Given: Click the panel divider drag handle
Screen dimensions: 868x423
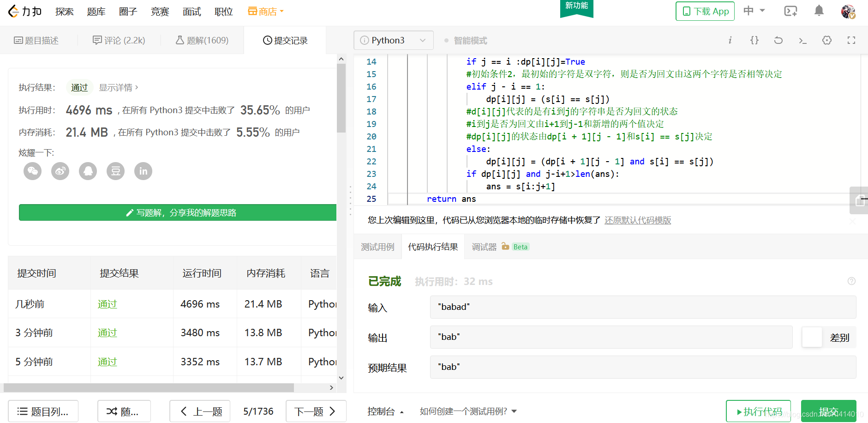Looking at the screenshot, I should 350,201.
